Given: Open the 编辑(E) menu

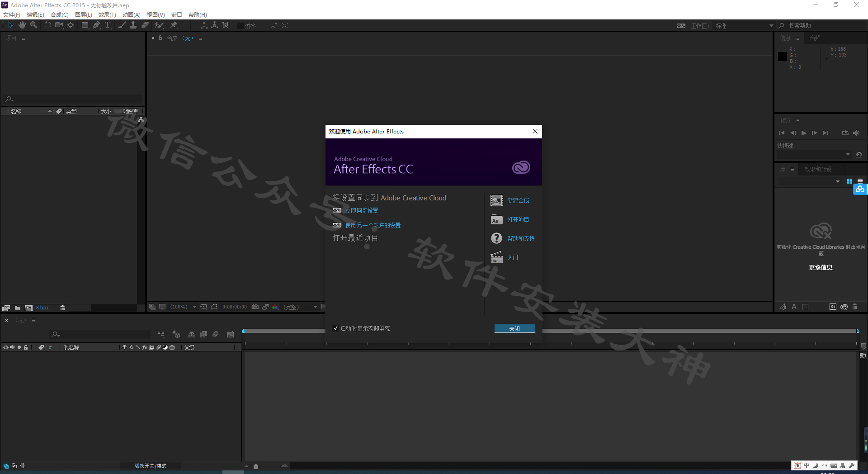Looking at the screenshot, I should tap(35, 14).
